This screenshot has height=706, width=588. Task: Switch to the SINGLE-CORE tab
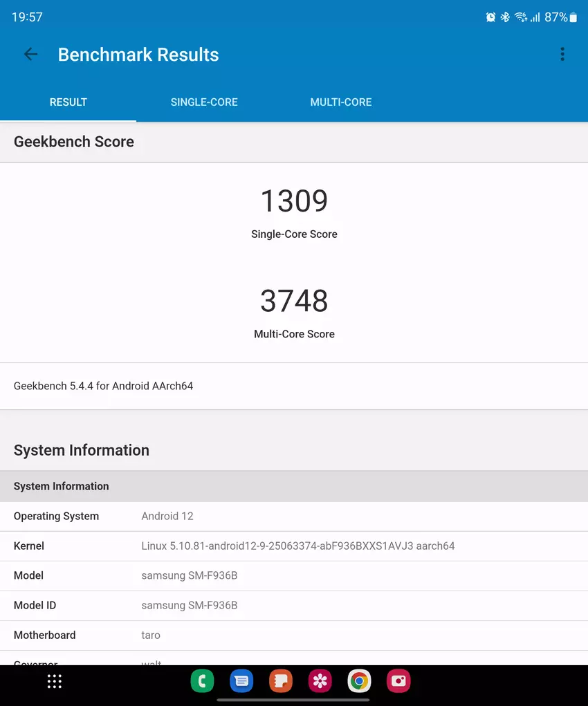pos(204,102)
